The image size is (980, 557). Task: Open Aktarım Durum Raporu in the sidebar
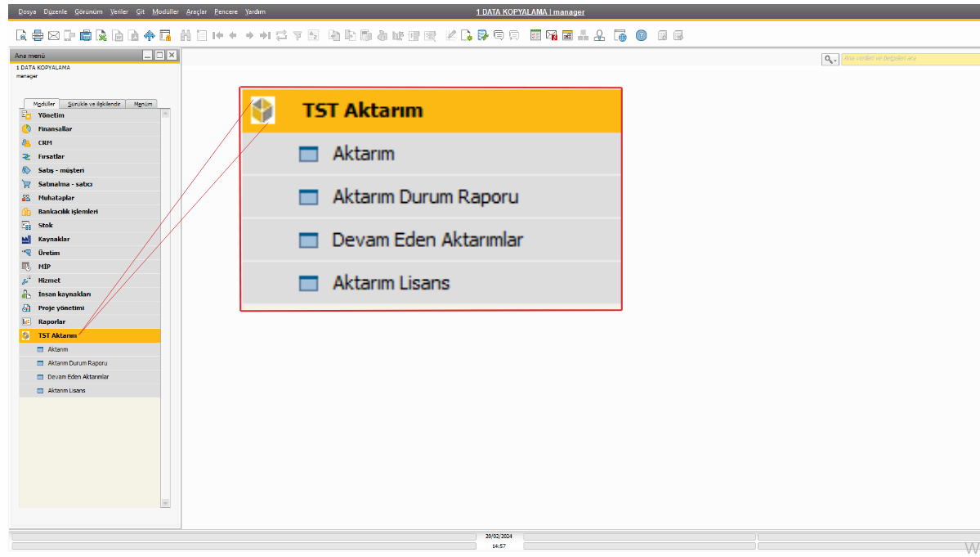coord(77,363)
